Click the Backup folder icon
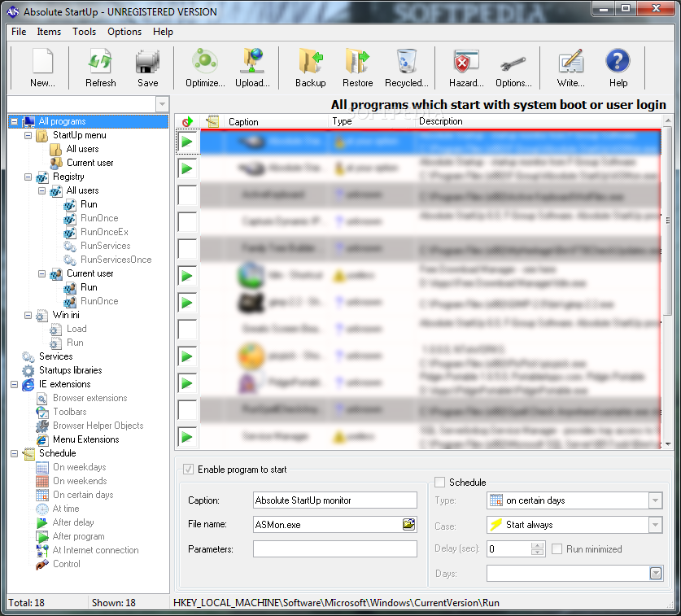 coord(311,68)
